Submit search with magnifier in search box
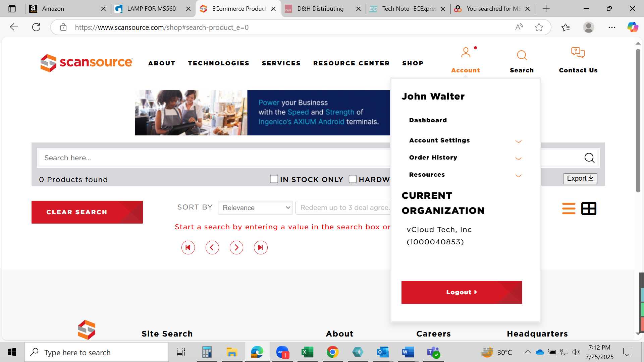644x362 pixels. [589, 158]
